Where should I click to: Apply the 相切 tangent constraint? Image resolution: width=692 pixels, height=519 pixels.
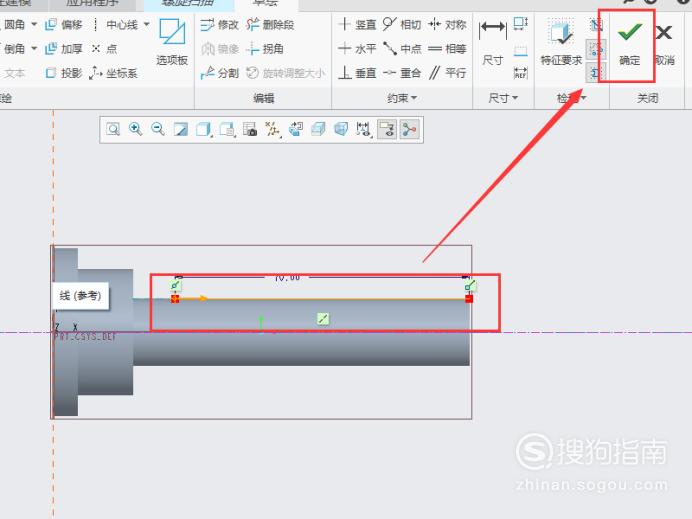pos(402,24)
